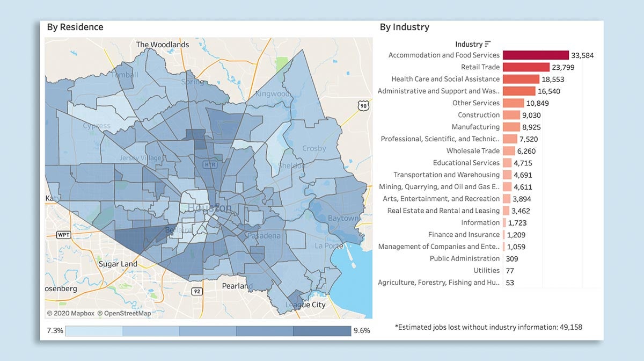
Task: Select the Utilities bar showing 77
Action: tap(503, 270)
